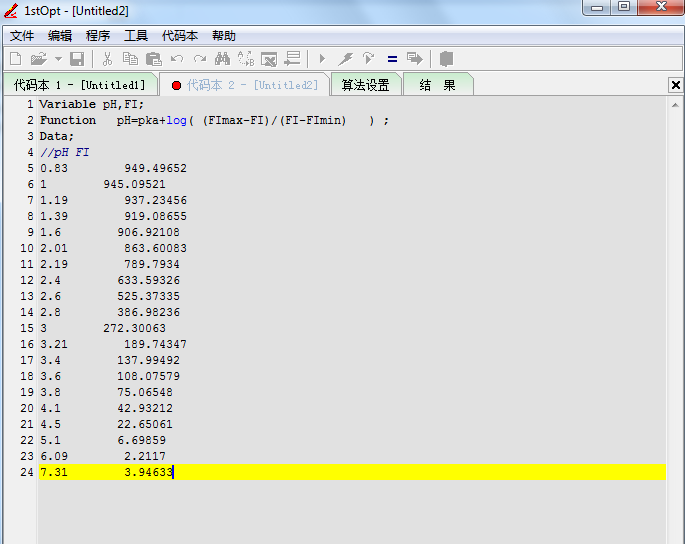Screen dimensions: 685x544
Task: Click the value 525.37335
Action: 149,296
